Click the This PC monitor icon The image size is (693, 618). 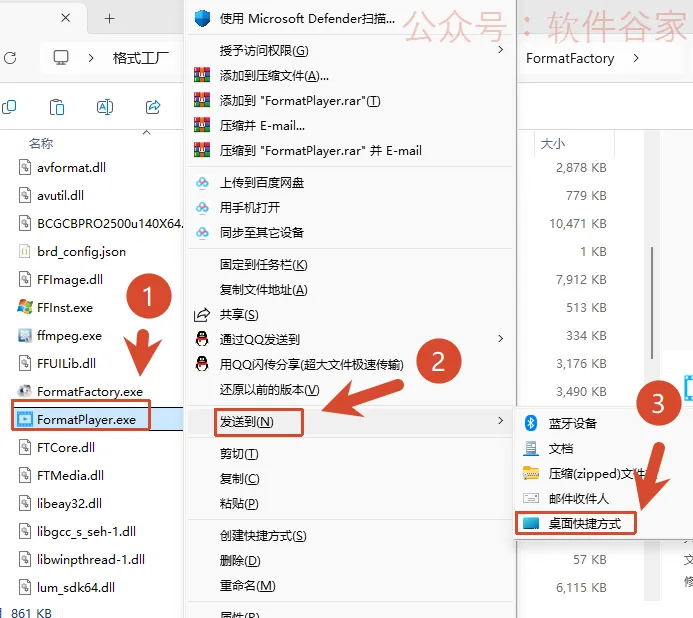pos(61,57)
